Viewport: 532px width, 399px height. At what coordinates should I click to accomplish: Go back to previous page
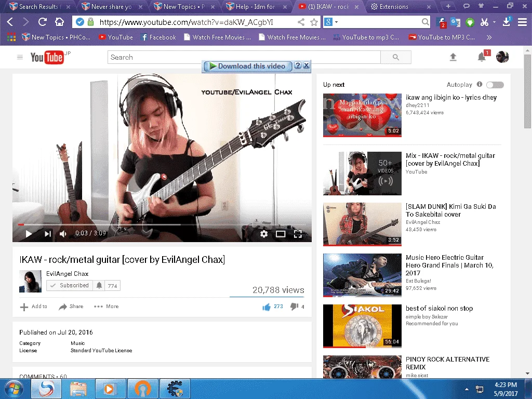10,22
